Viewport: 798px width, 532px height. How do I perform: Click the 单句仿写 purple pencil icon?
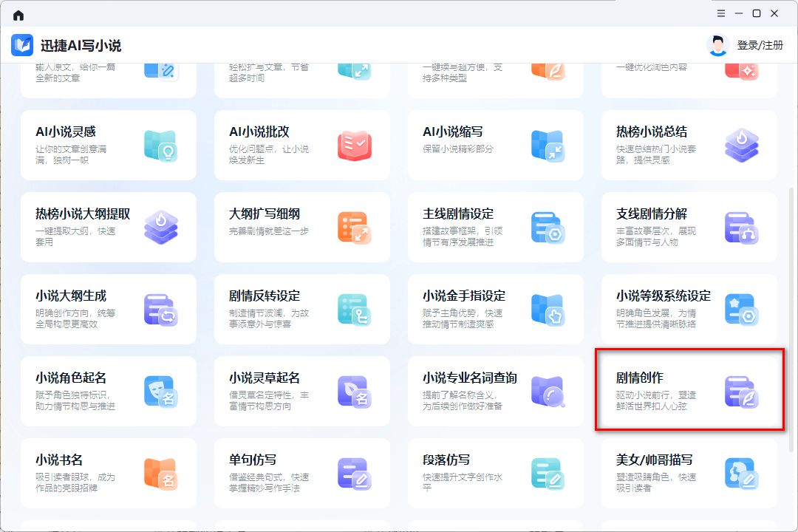(x=354, y=474)
